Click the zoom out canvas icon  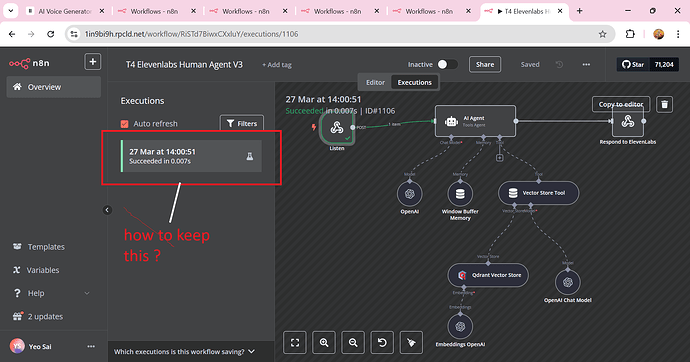[x=353, y=343]
